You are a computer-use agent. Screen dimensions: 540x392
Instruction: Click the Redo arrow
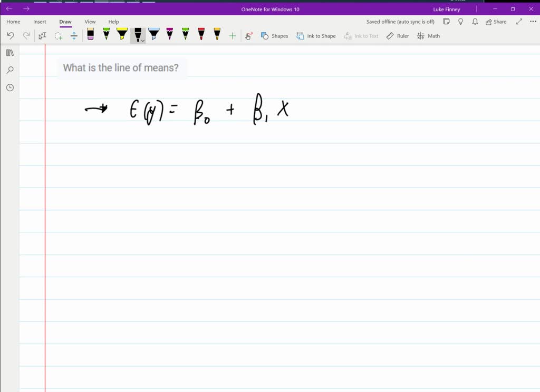tap(26, 36)
